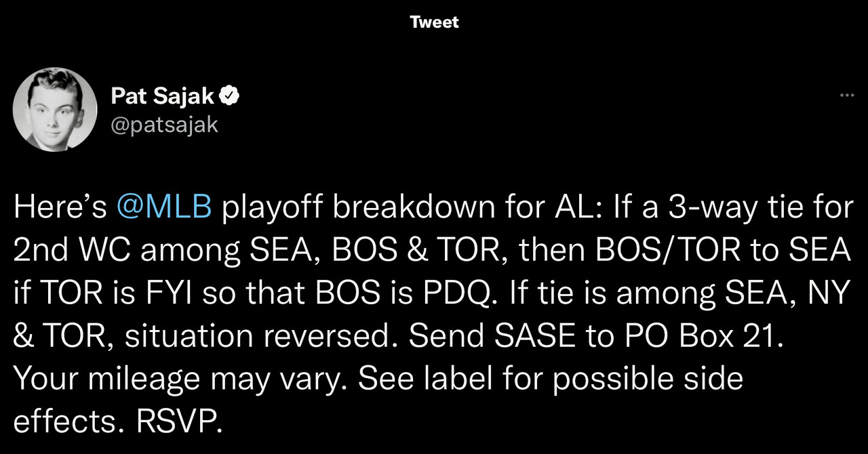Click the Pat Sajak display name
The height and width of the screenshot is (454, 868).
(163, 97)
